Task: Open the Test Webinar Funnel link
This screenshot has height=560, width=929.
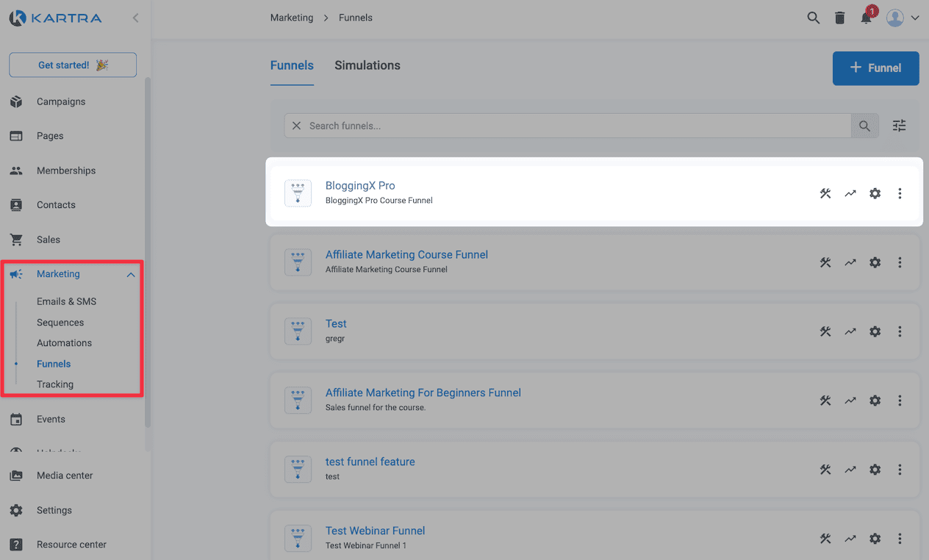Action: (x=375, y=531)
